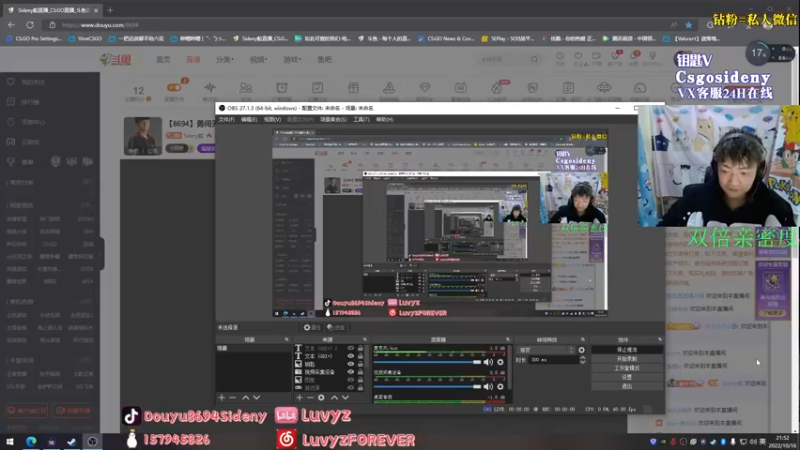The width and height of the screenshot is (800, 450).
Task: Adjust 麦克风/Aux volume slider
Action: point(428,362)
